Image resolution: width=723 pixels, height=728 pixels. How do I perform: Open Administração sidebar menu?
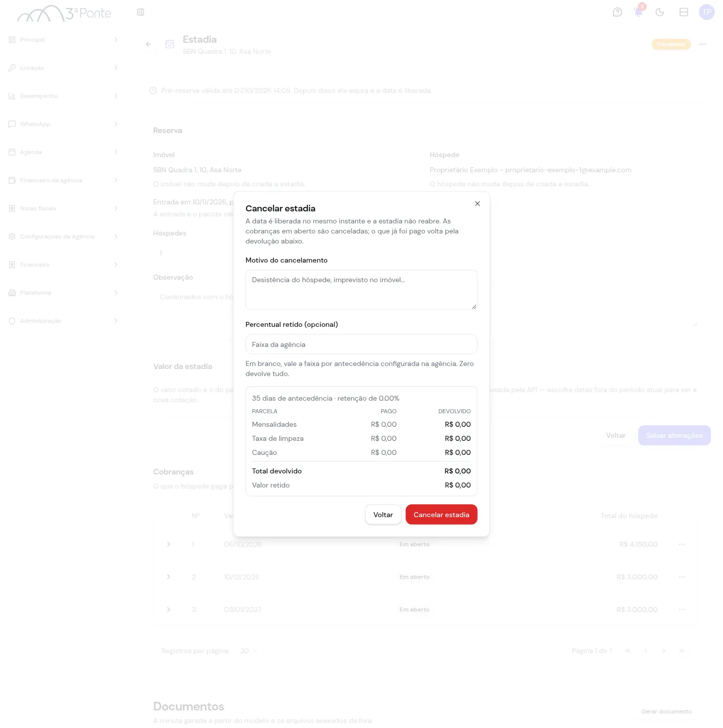[x=63, y=321]
